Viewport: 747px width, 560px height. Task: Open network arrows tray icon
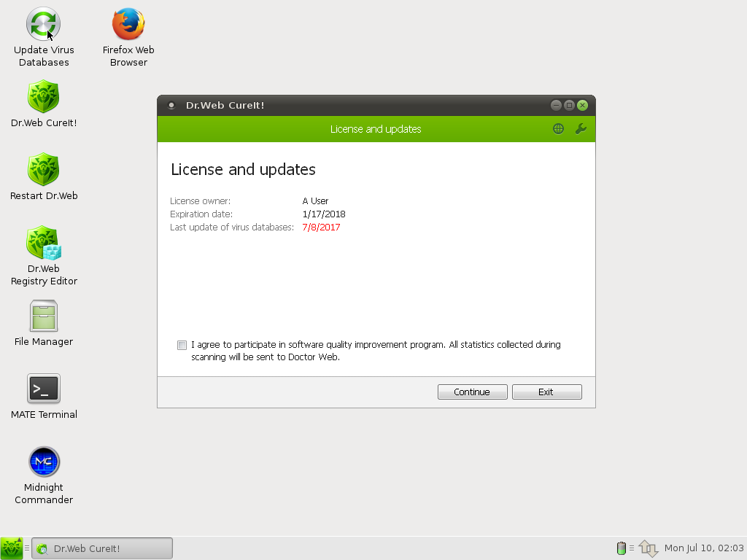tap(648, 548)
